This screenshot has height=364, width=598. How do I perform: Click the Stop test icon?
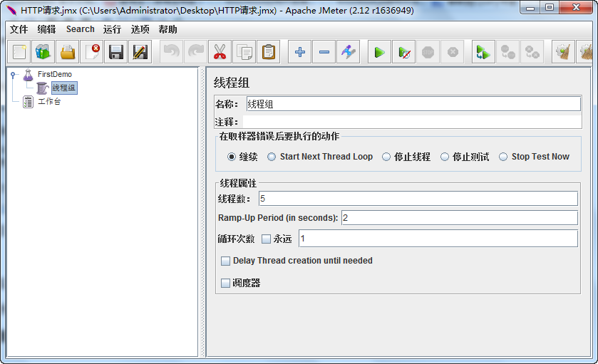[428, 52]
